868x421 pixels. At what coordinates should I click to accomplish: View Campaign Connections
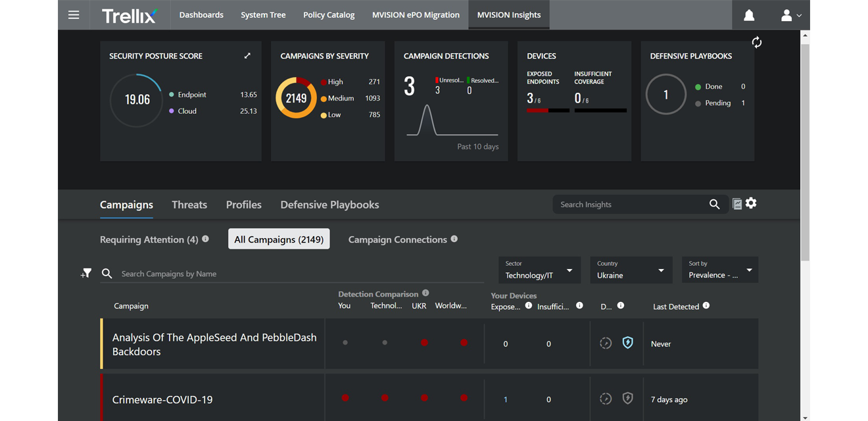click(x=398, y=239)
